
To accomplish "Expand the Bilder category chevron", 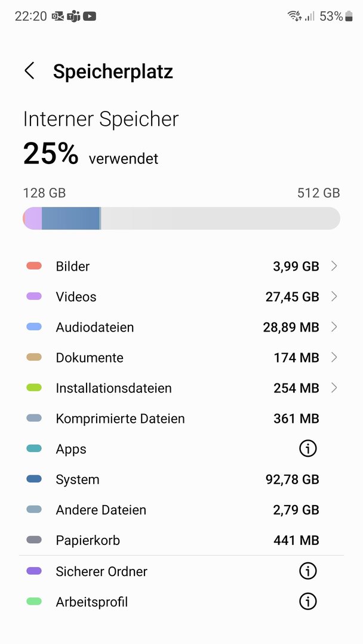I will click(x=334, y=266).
